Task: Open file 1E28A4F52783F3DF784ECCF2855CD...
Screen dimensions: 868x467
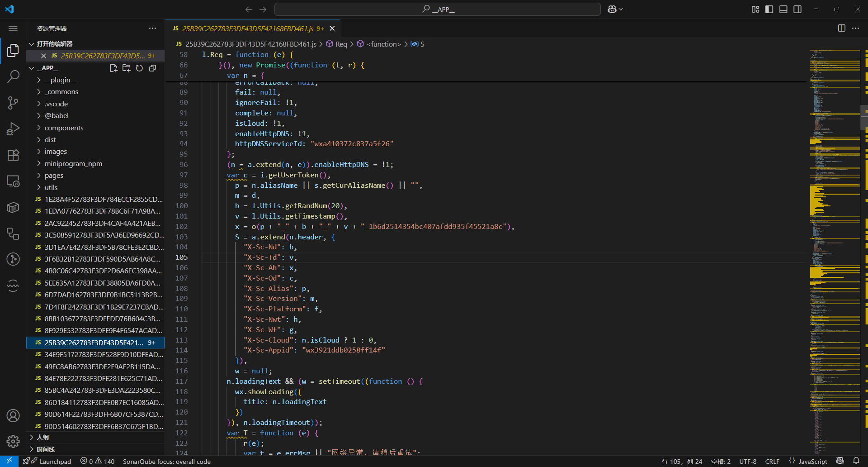Action: click(x=95, y=199)
